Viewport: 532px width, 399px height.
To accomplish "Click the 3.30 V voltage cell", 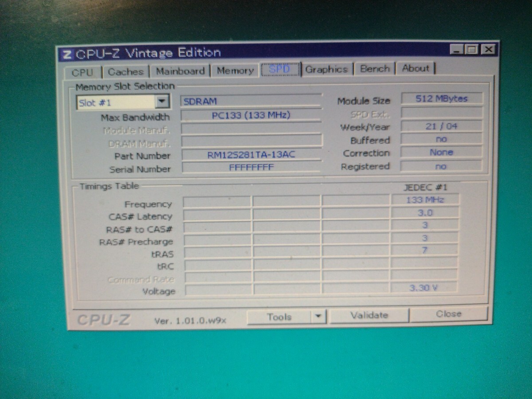I will [423, 287].
